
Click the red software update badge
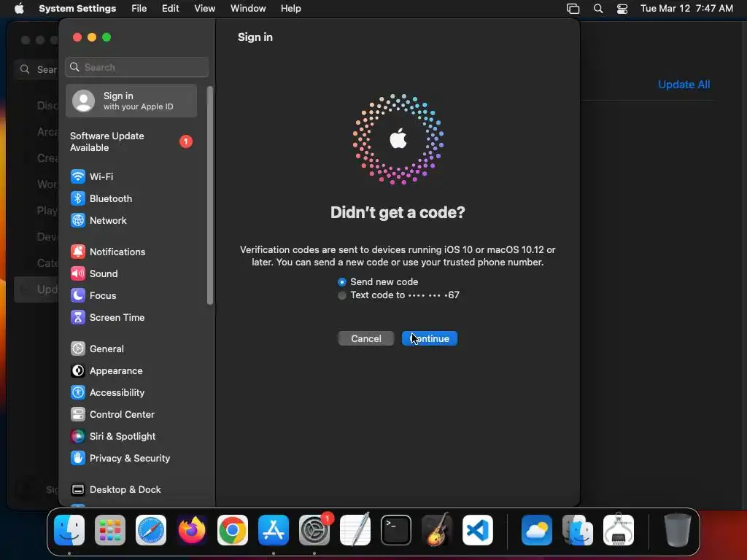186,141
